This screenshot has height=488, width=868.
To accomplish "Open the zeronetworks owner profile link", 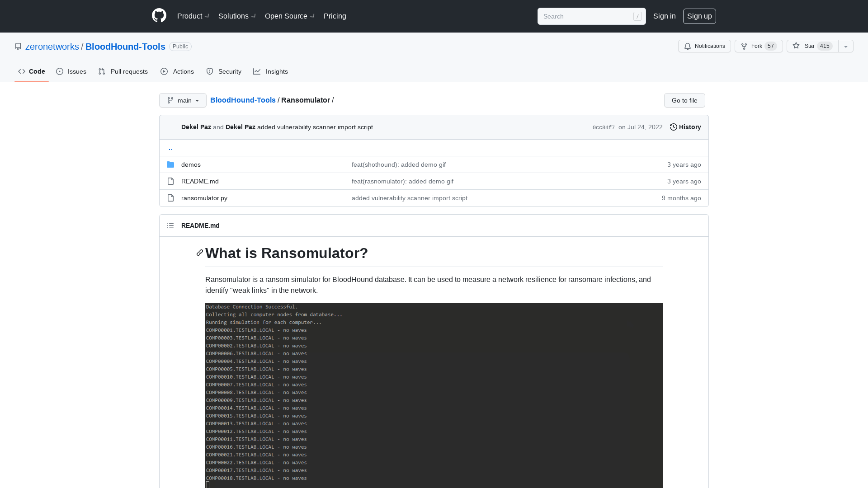I will [52, 47].
